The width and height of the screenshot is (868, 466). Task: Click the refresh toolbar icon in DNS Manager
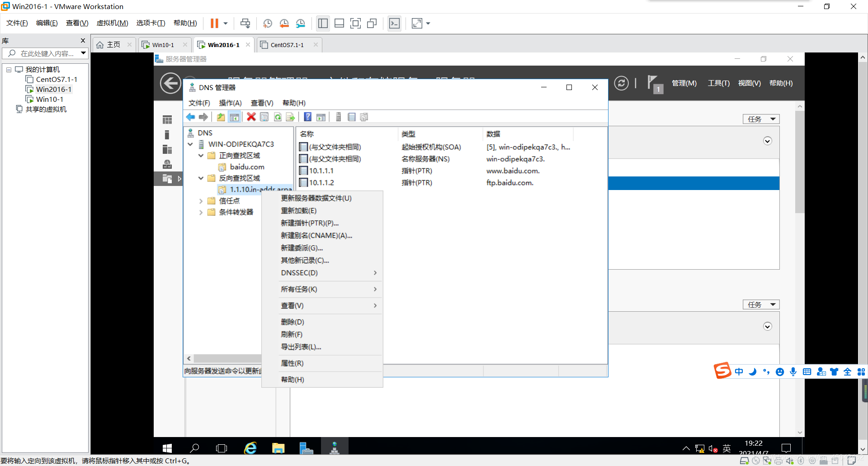278,117
